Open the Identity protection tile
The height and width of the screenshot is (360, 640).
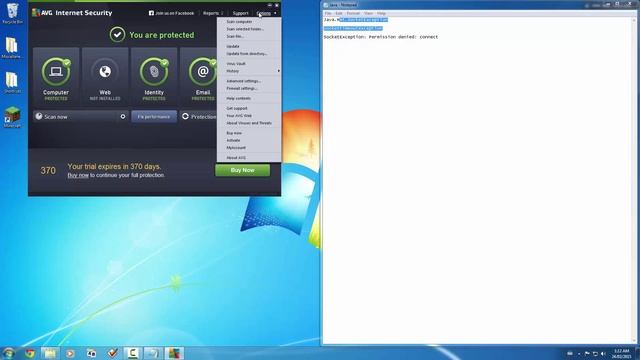(x=154, y=77)
